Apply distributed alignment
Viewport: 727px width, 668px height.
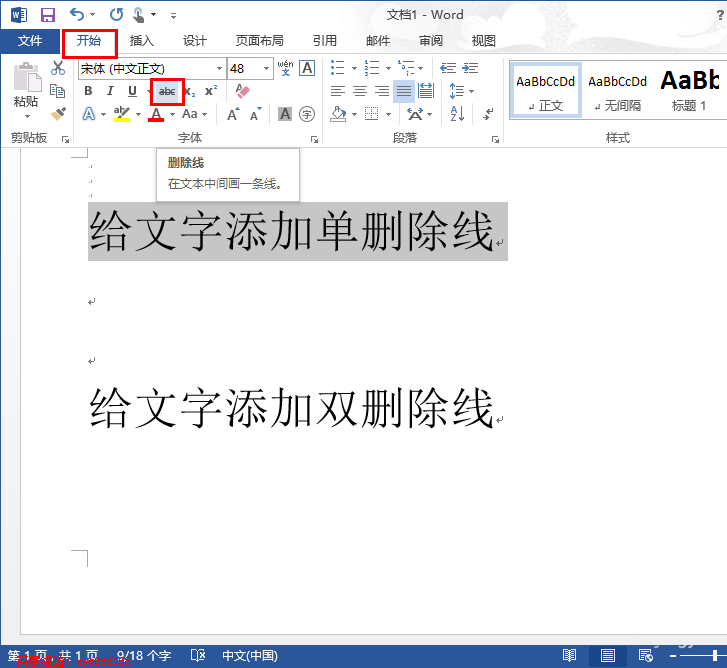426,91
